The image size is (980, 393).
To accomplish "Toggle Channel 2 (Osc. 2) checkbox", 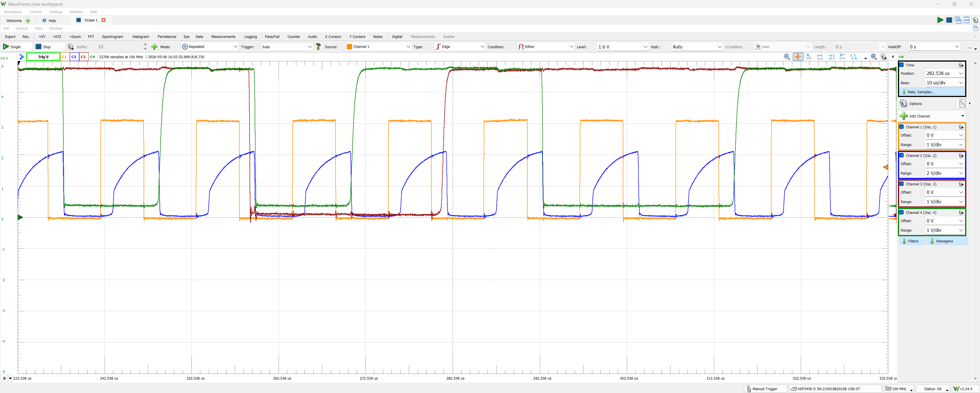I will click(x=902, y=155).
